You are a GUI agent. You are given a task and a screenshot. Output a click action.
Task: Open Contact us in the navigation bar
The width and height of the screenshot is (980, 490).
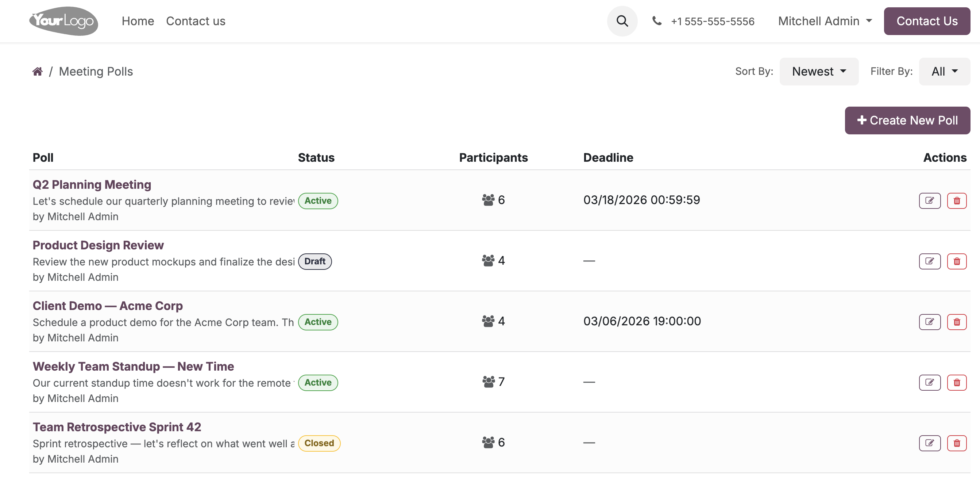click(x=196, y=21)
